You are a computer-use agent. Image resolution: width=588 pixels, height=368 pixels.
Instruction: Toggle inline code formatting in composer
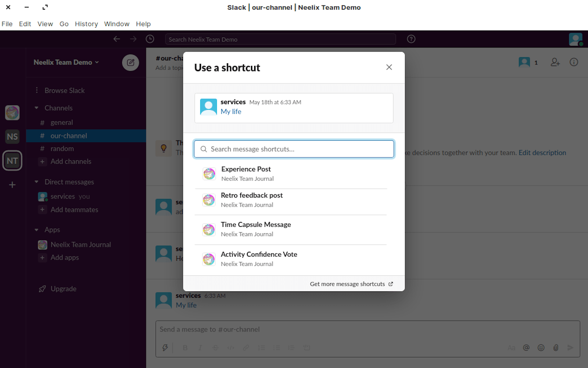tap(231, 348)
